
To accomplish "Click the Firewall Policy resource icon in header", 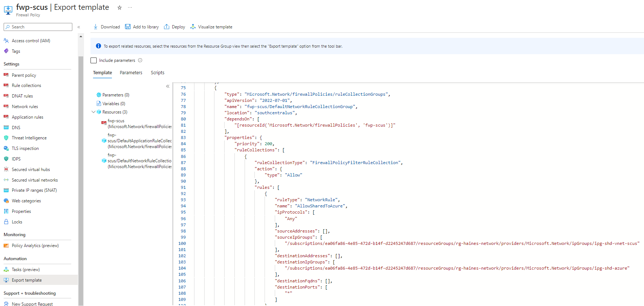I will (x=8, y=10).
